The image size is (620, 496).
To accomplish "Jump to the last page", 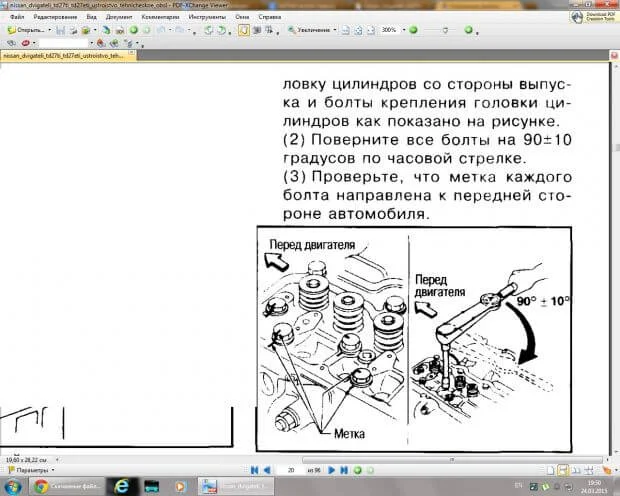I will click(x=344, y=468).
